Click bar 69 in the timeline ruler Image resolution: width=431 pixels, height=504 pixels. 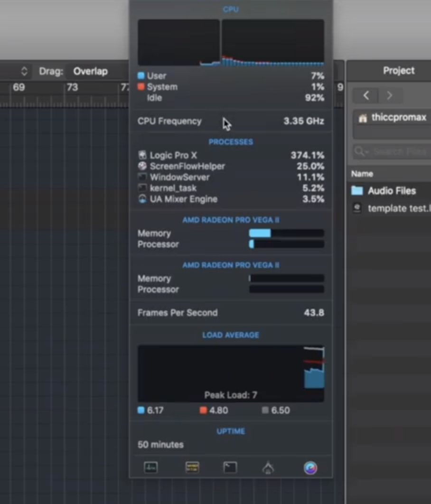[19, 87]
